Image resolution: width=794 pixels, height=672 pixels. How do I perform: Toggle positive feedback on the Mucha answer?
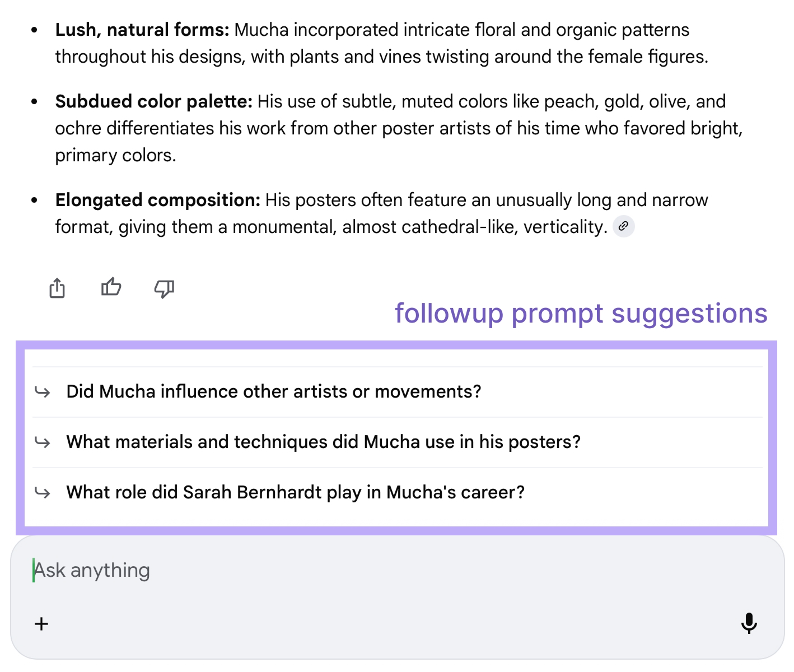[x=110, y=287]
